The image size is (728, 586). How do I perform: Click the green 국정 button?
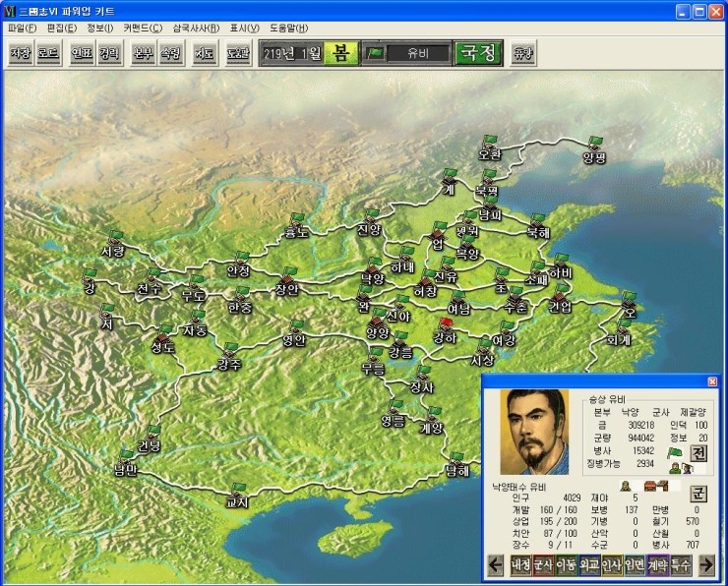(478, 53)
